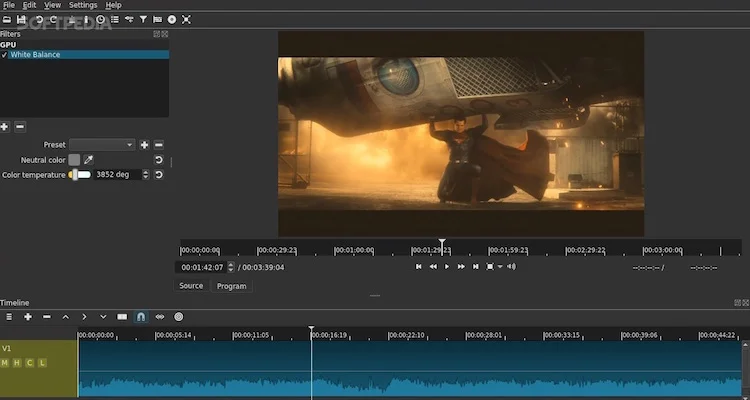Click the Open File toolbar icon
This screenshot has width=750, height=400.
click(x=7, y=20)
